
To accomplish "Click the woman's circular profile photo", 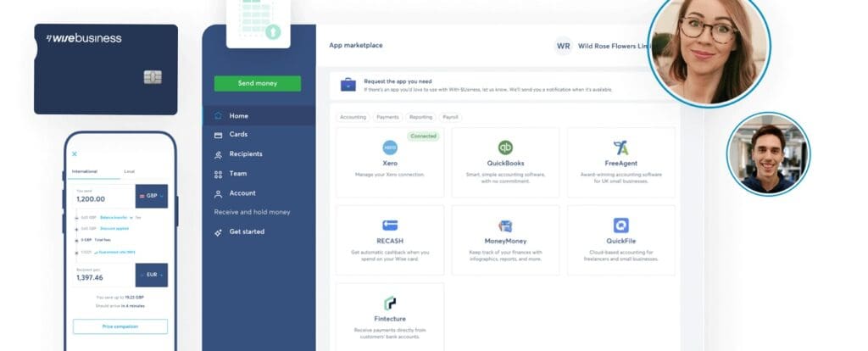I will tap(709, 46).
